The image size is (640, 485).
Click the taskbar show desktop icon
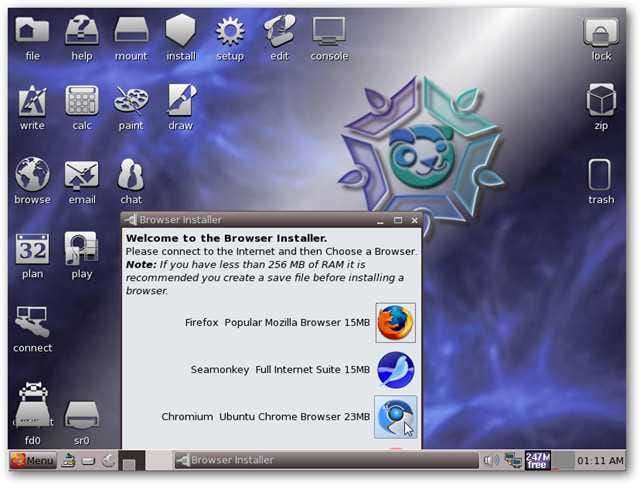(69, 461)
